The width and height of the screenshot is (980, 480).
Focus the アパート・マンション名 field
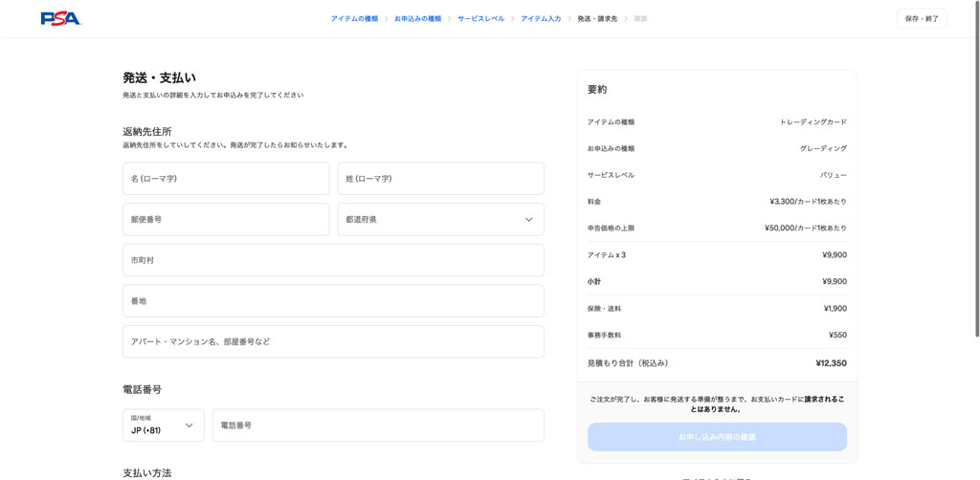click(333, 341)
